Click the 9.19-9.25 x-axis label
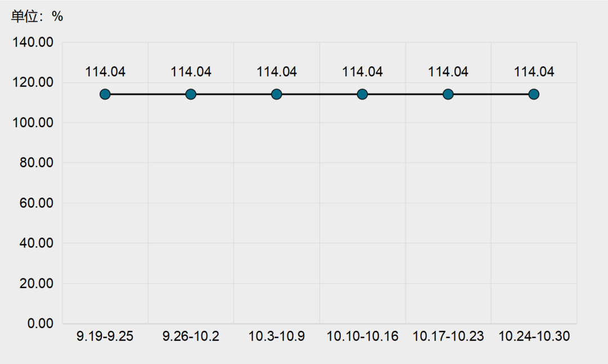 pyautogui.click(x=105, y=336)
